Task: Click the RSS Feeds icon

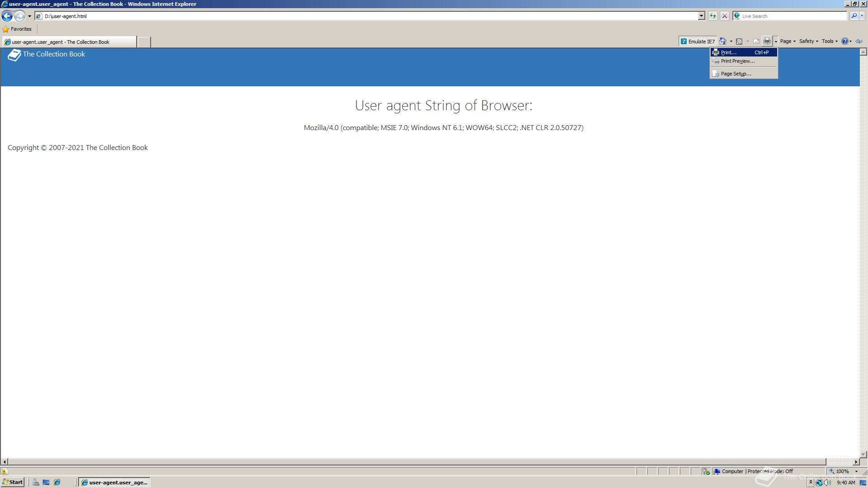Action: tap(739, 42)
